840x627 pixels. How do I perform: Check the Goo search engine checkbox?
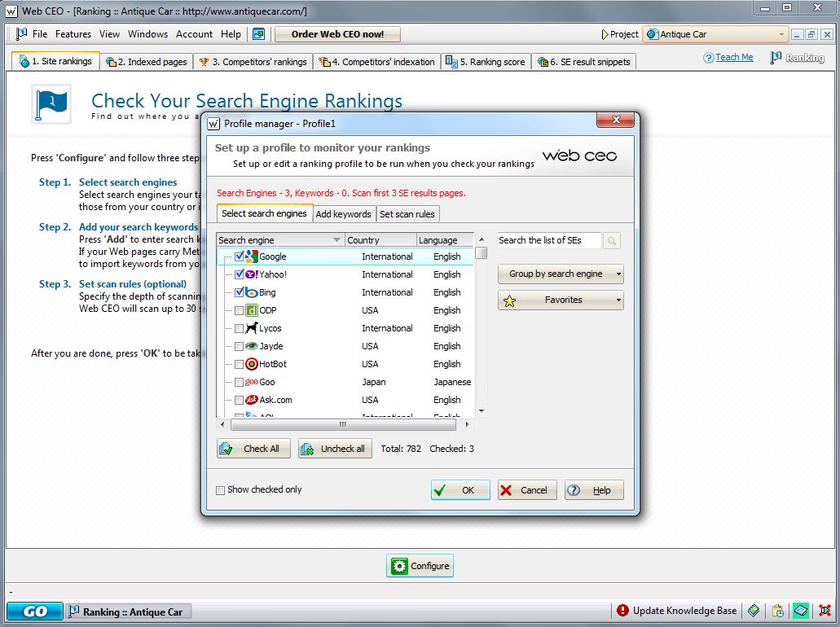click(x=240, y=382)
